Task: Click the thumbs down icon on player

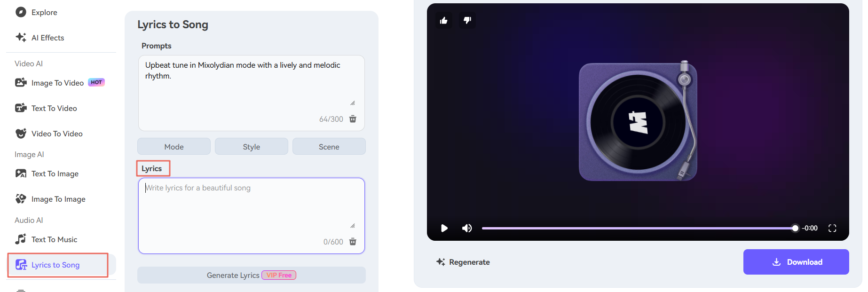Action: tap(467, 20)
